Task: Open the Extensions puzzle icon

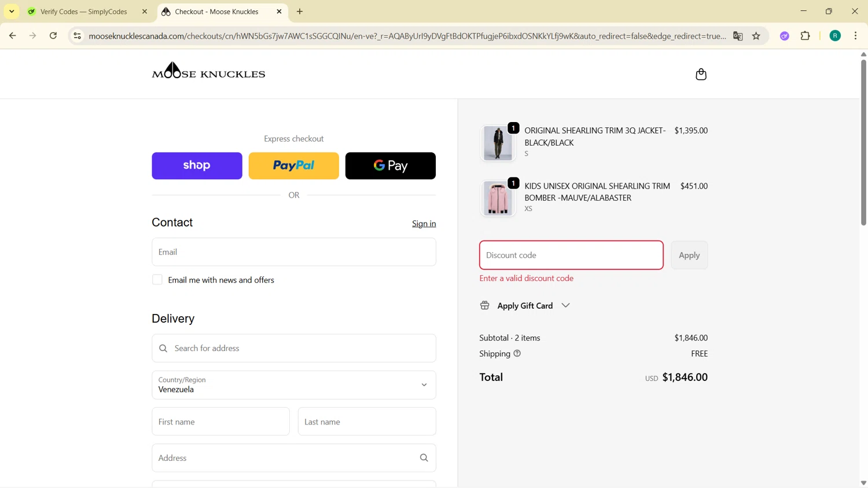Action: tap(805, 36)
